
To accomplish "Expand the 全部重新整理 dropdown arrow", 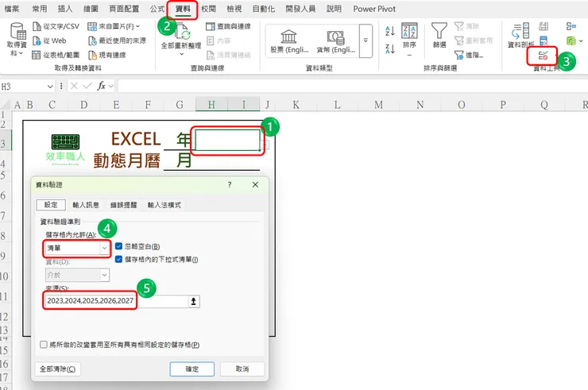I will 181,54.
